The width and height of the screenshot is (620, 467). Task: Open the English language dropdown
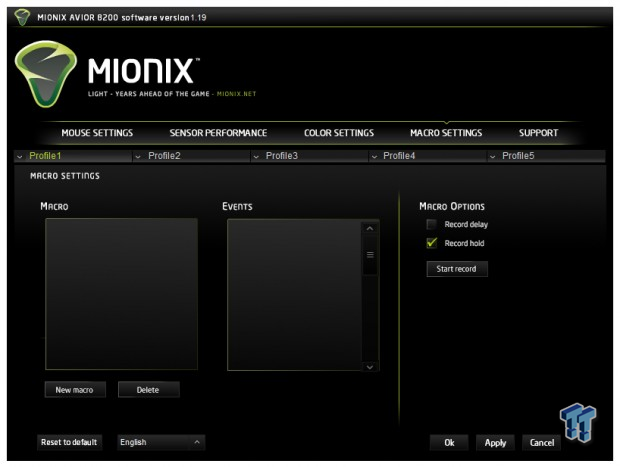[161, 442]
